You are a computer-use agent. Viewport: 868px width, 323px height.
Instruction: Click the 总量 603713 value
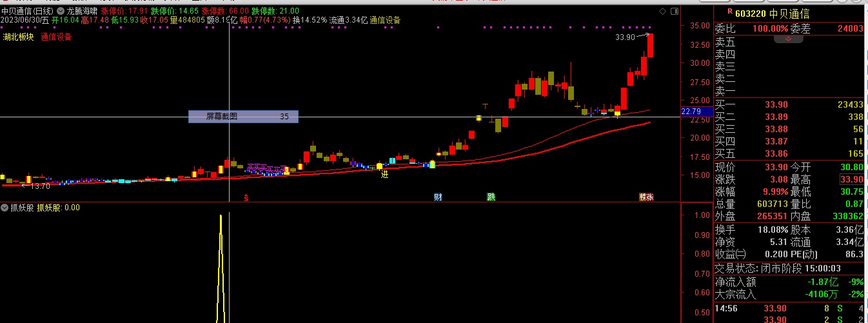pos(772,204)
